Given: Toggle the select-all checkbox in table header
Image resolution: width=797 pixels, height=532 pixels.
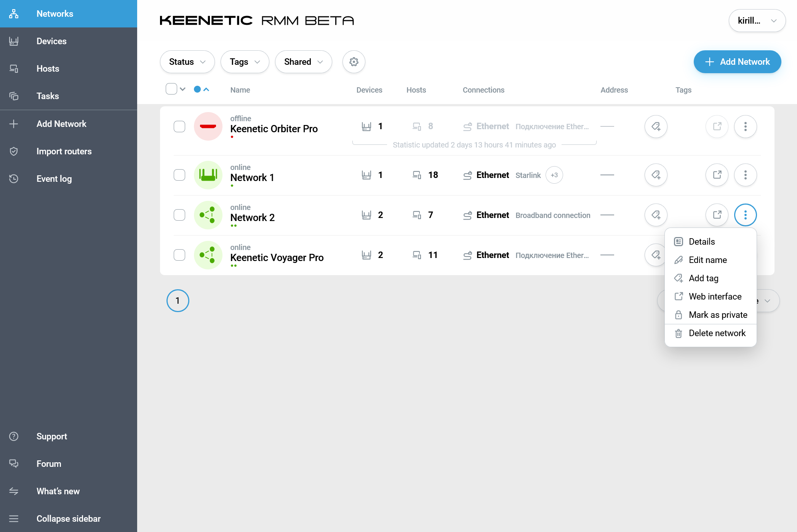Looking at the screenshot, I should [x=171, y=89].
